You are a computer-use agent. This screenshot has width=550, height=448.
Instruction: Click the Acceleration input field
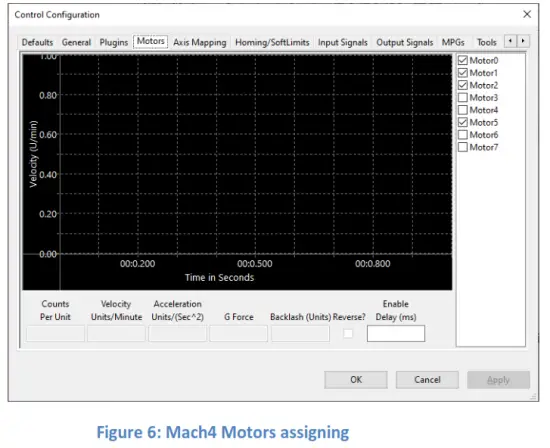pyautogui.click(x=177, y=333)
